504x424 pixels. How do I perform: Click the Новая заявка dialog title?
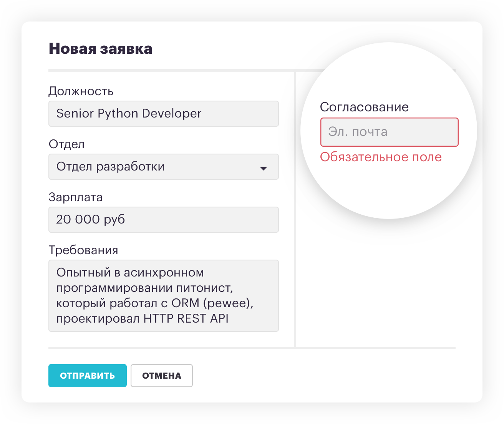(100, 49)
